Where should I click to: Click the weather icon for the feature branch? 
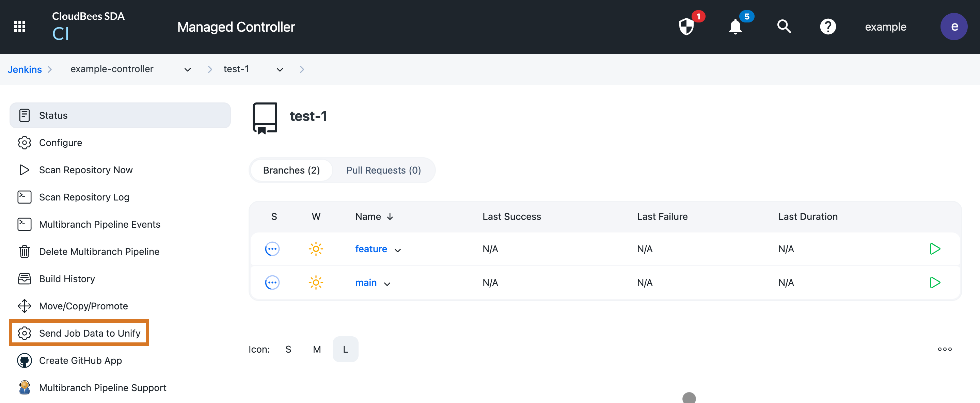[316, 249]
